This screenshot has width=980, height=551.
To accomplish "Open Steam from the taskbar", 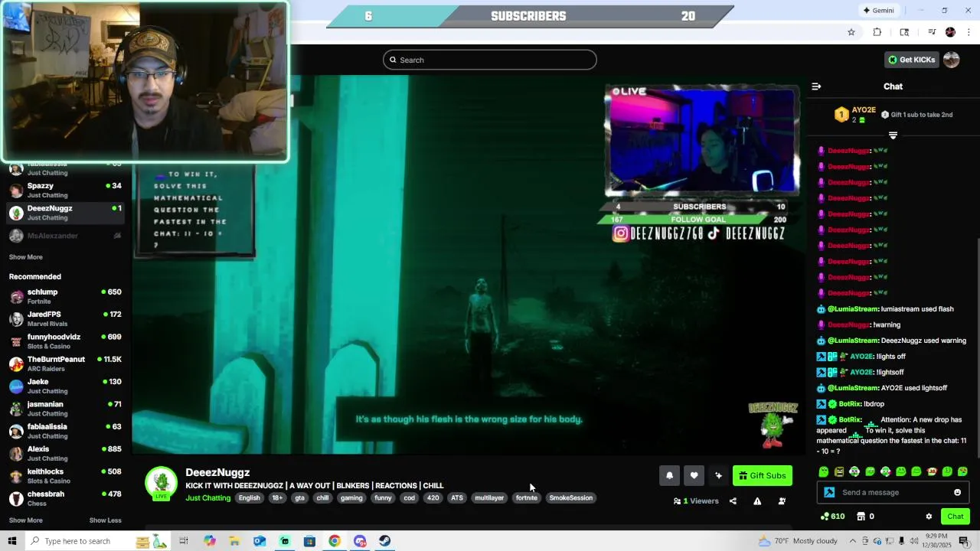I will click(x=385, y=541).
